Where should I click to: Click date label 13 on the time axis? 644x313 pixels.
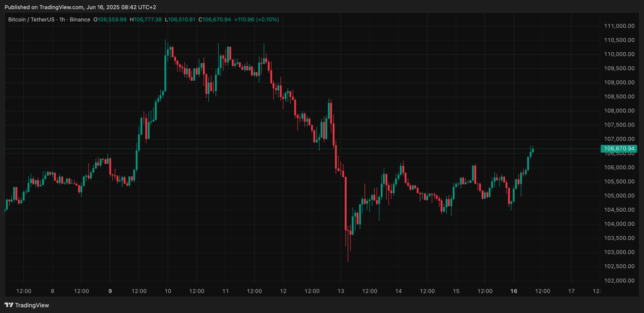coord(341,291)
